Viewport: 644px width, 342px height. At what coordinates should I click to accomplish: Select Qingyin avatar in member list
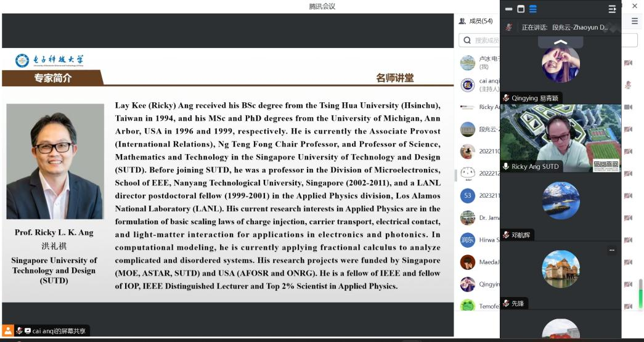tap(467, 285)
